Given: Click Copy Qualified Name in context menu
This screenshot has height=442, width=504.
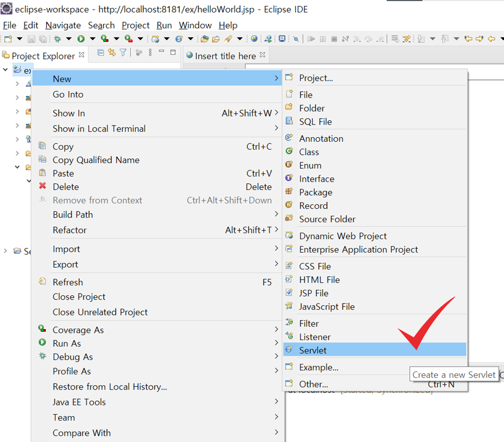Looking at the screenshot, I should [x=156, y=160].
